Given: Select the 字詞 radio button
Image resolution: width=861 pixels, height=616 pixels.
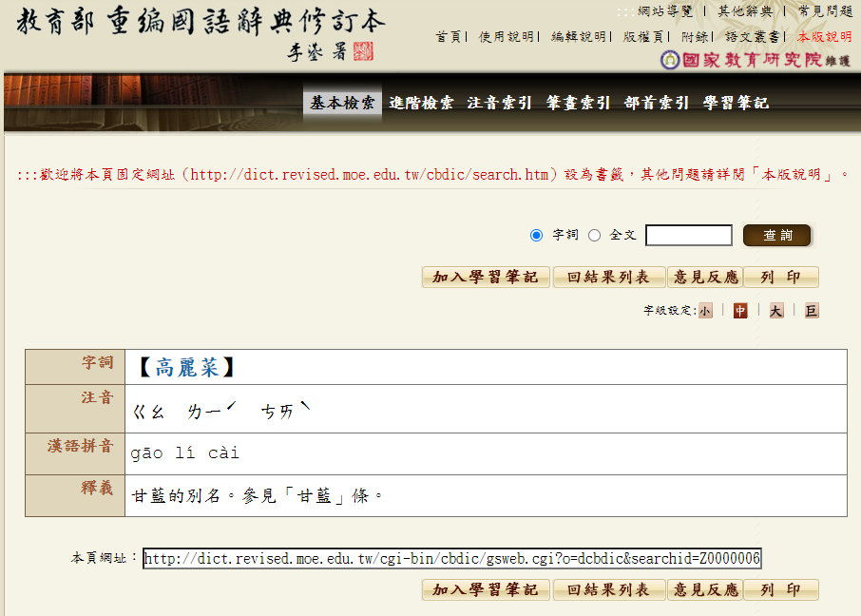Looking at the screenshot, I should click(537, 235).
